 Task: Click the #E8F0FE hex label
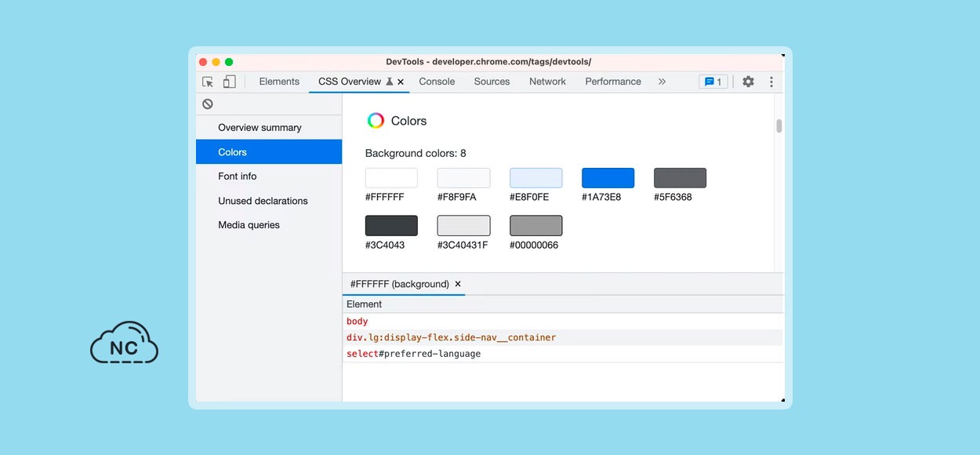point(529,197)
